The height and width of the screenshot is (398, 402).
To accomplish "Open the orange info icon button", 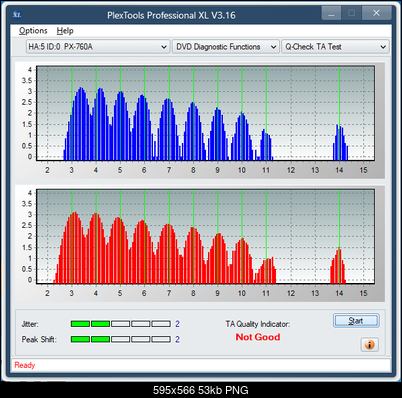I will click(x=369, y=344).
